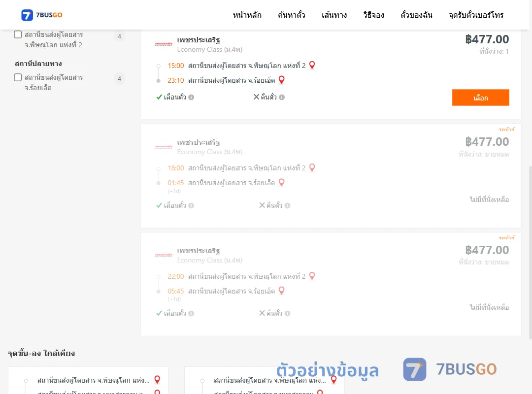Open the ค้นหาตั๋ว menu item
532x394 pixels.
[292, 15]
